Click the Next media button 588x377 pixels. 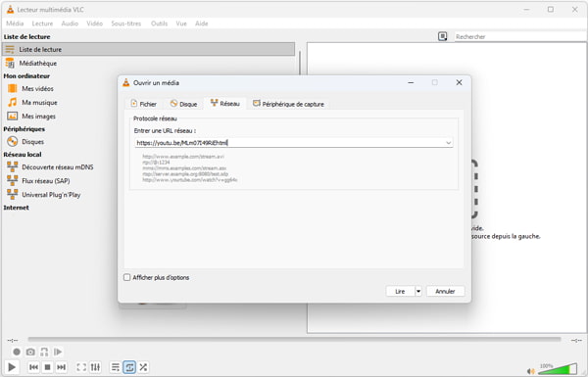click(61, 367)
